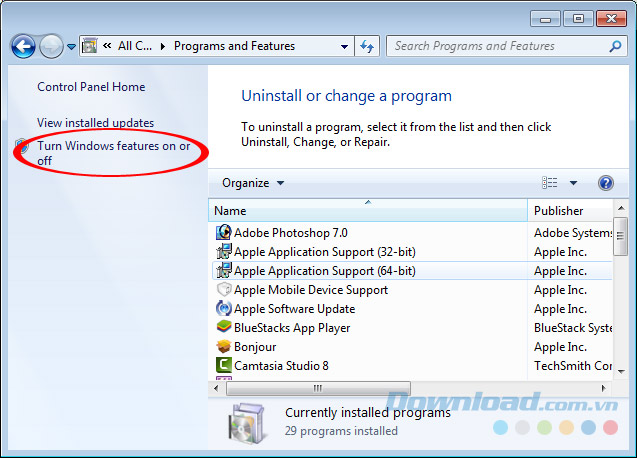637x458 pixels.
Task: Click the magnifier search icon
Action: pyautogui.click(x=615, y=46)
